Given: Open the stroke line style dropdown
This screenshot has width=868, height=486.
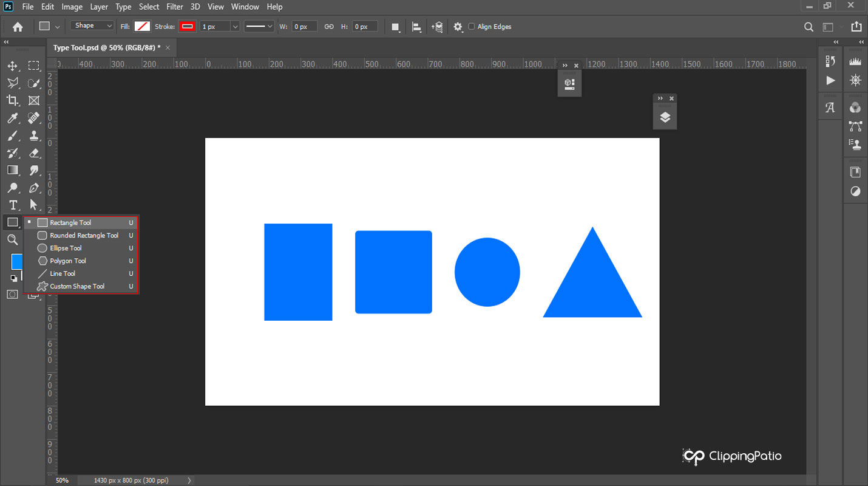Looking at the screenshot, I should [259, 27].
